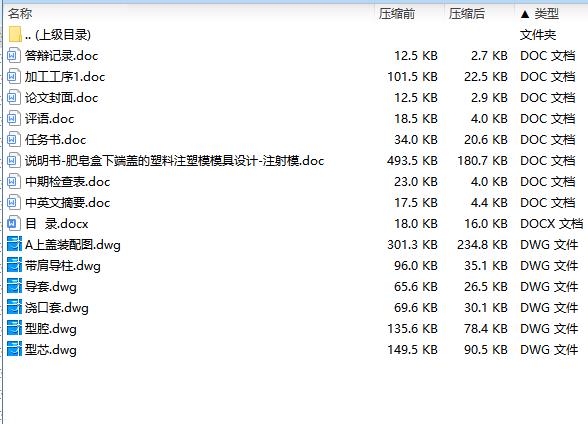Screen dimensions: 588x424
Task: Sort by the 名称 column header
Action: tap(20, 14)
